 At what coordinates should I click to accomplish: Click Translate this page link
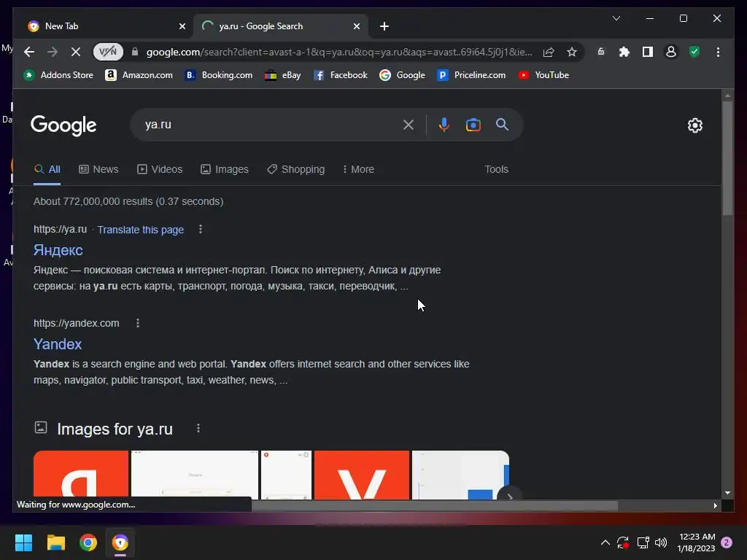(141, 230)
